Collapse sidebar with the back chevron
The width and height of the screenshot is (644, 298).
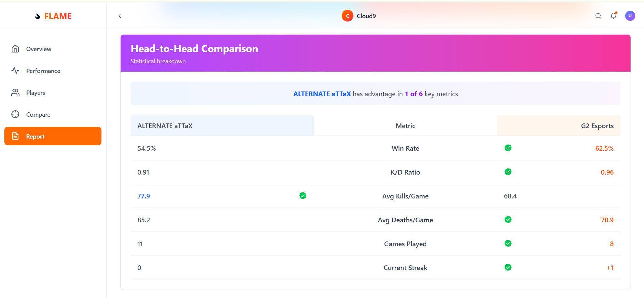[120, 16]
